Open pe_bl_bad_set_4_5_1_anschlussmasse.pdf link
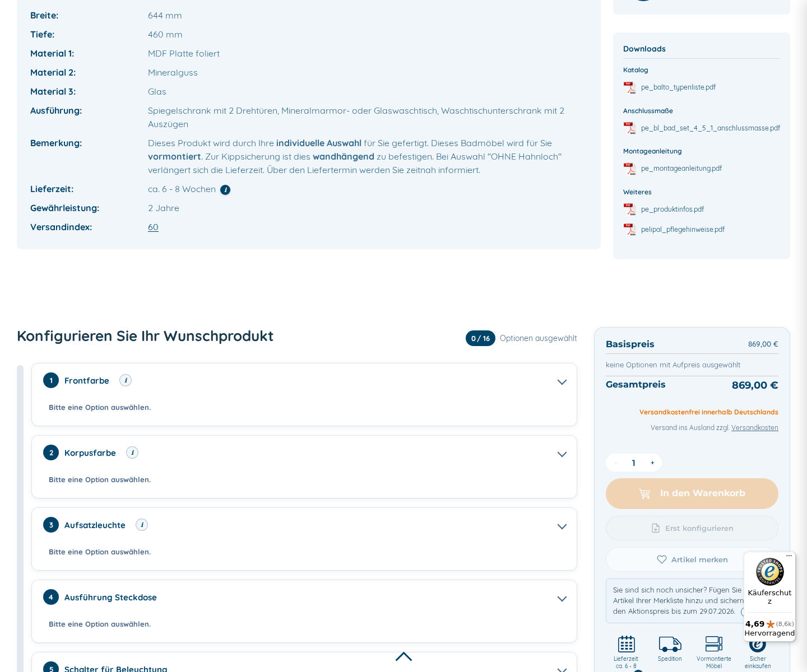807x672 pixels. pos(711,128)
